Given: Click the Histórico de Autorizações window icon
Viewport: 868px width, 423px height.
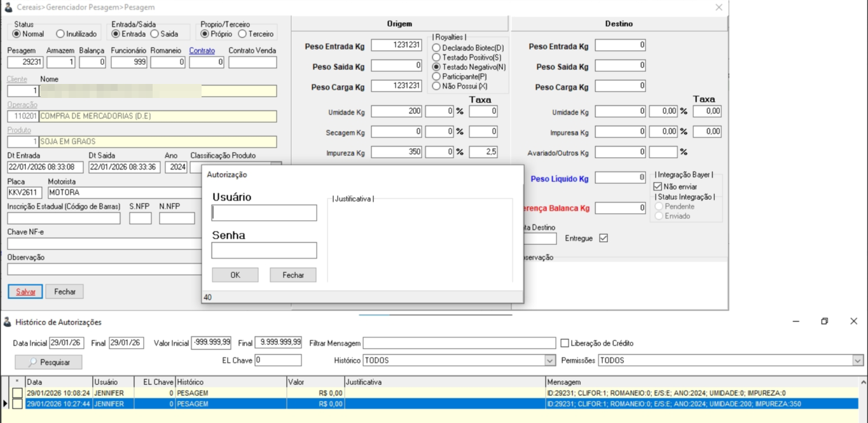Looking at the screenshot, I should coord(7,322).
